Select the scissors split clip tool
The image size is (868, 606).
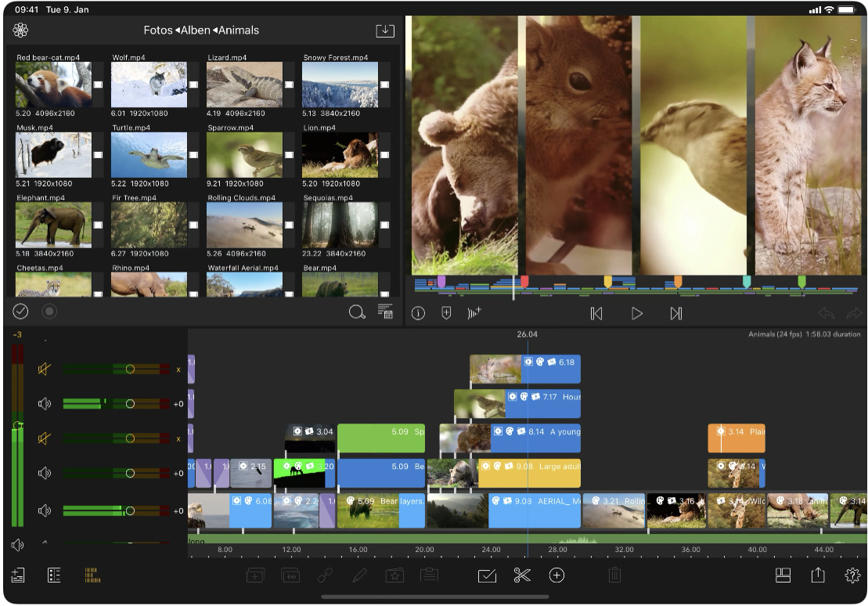(x=522, y=575)
